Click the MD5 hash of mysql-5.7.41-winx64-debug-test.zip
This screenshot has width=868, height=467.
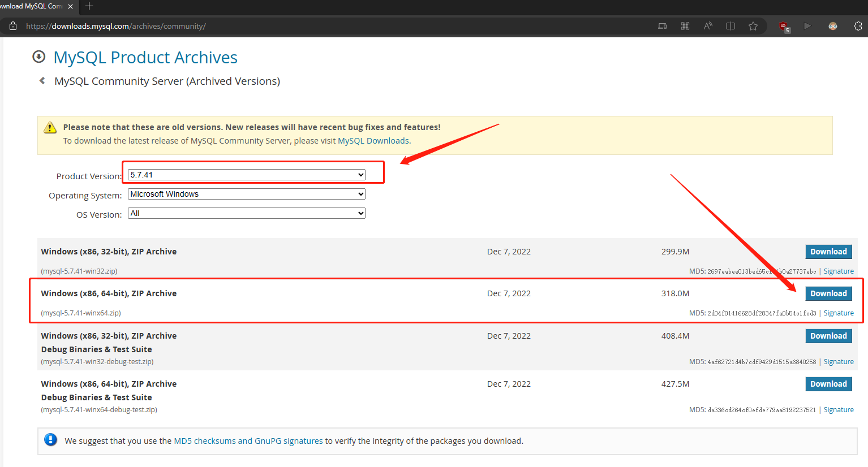pos(762,410)
